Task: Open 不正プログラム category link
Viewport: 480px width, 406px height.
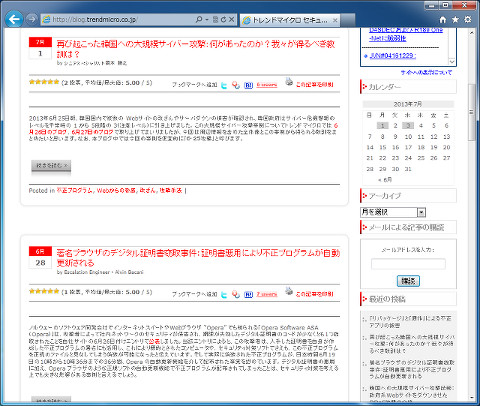Action: (75, 191)
